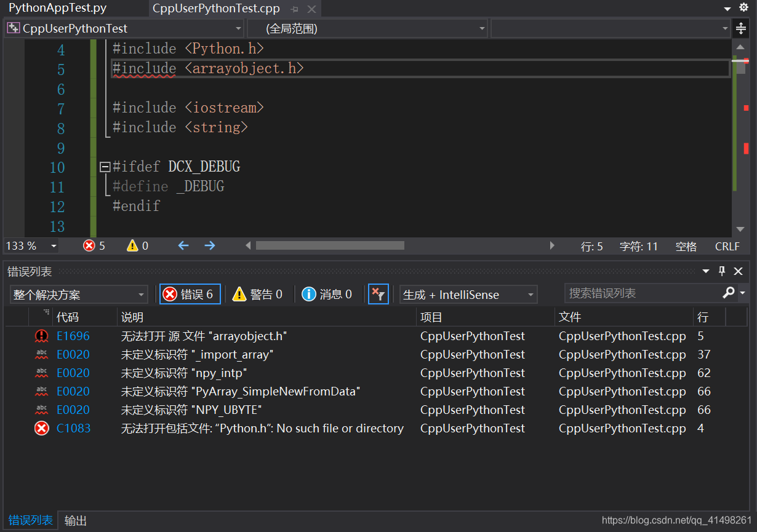Click the error count indicator showing 5
The width and height of the screenshot is (757, 532).
click(94, 246)
